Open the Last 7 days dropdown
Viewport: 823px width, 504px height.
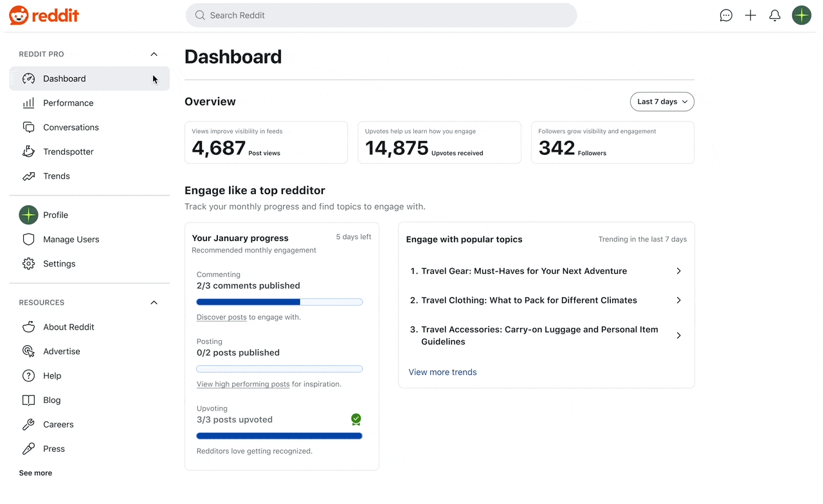662,102
